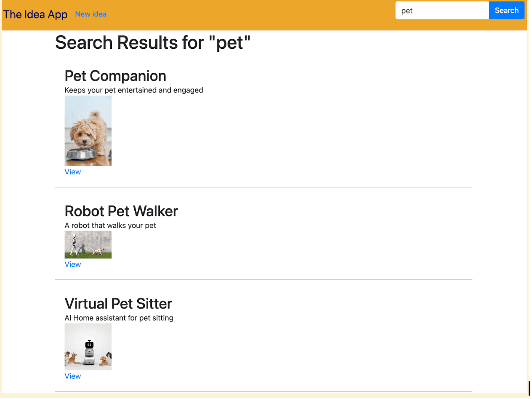
Task: Click The Idea App brand logo
Action: tap(35, 14)
